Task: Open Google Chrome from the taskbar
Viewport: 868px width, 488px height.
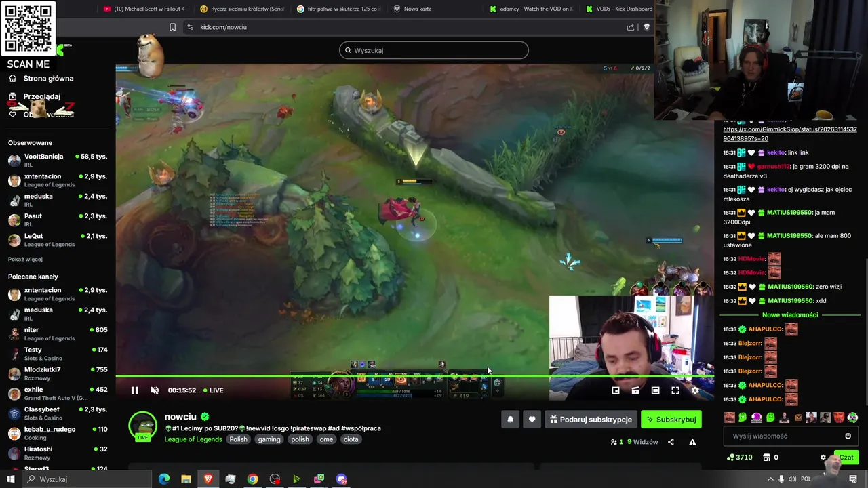Action: 252,479
